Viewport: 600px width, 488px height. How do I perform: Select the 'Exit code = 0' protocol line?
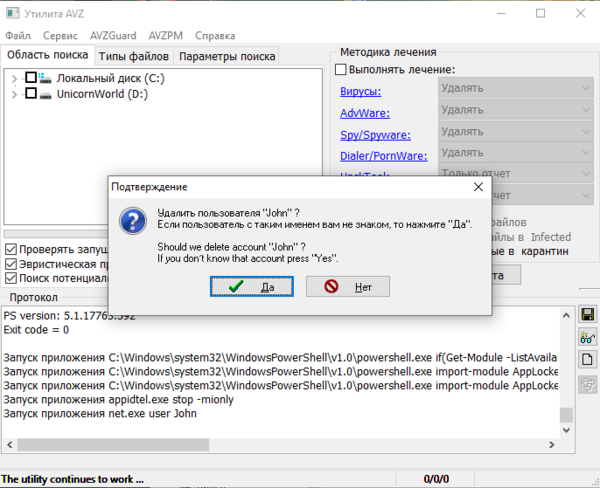[x=36, y=330]
